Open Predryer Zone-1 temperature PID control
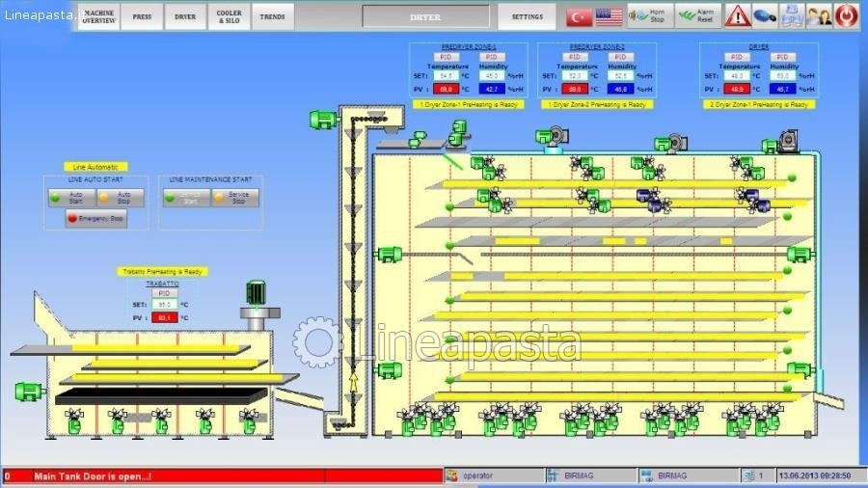This screenshot has height=488, width=868. click(446, 57)
